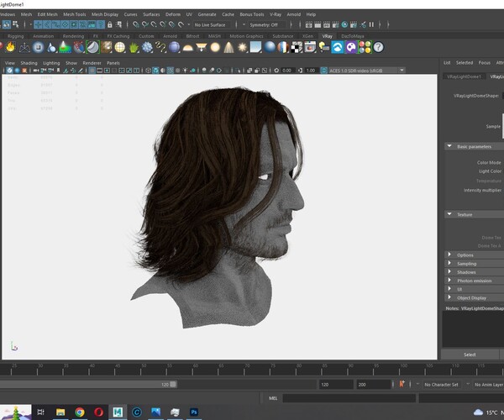Viewport: 504px width, 420px height.
Task: Click the playback end time field 120
Action: [336, 385]
